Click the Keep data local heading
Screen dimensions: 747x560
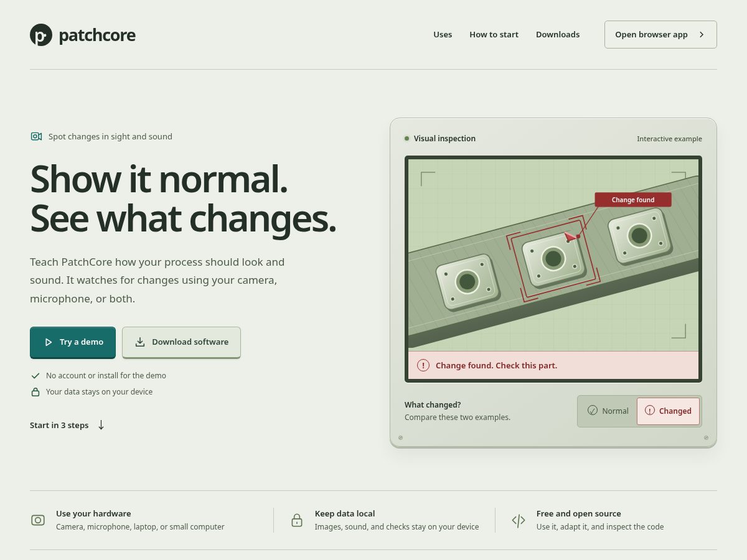point(345,514)
